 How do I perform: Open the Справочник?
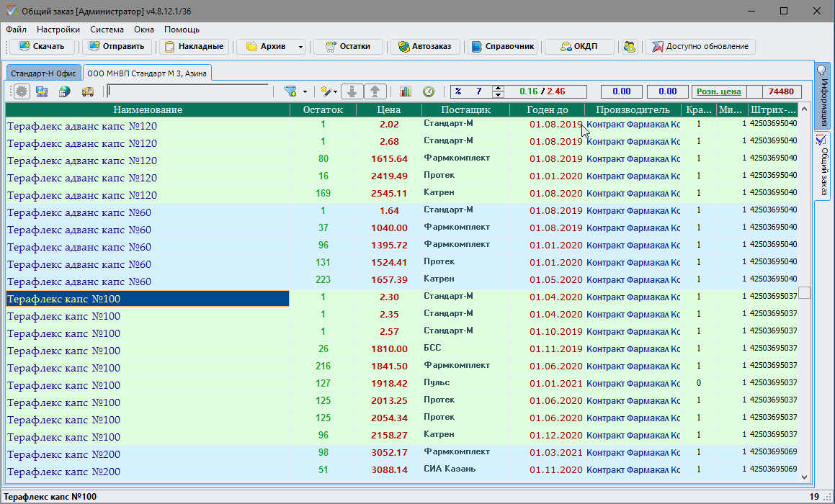point(503,46)
